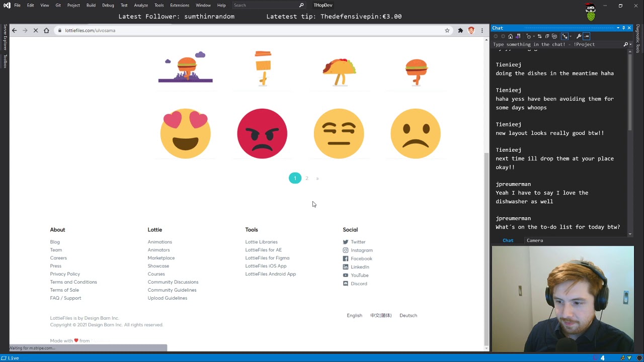
Task: Go back with the browser back arrow
Action: (x=14, y=30)
